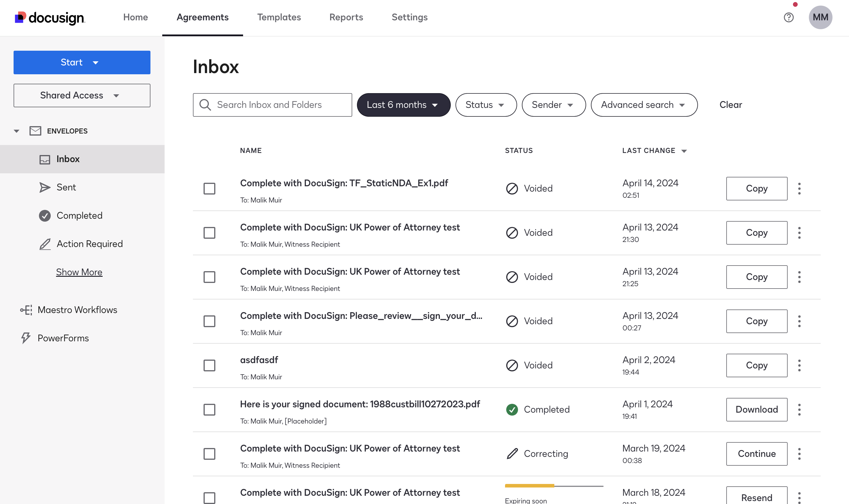Expand the Shared Access dropdown
This screenshot has height=504, width=849.
pos(82,95)
